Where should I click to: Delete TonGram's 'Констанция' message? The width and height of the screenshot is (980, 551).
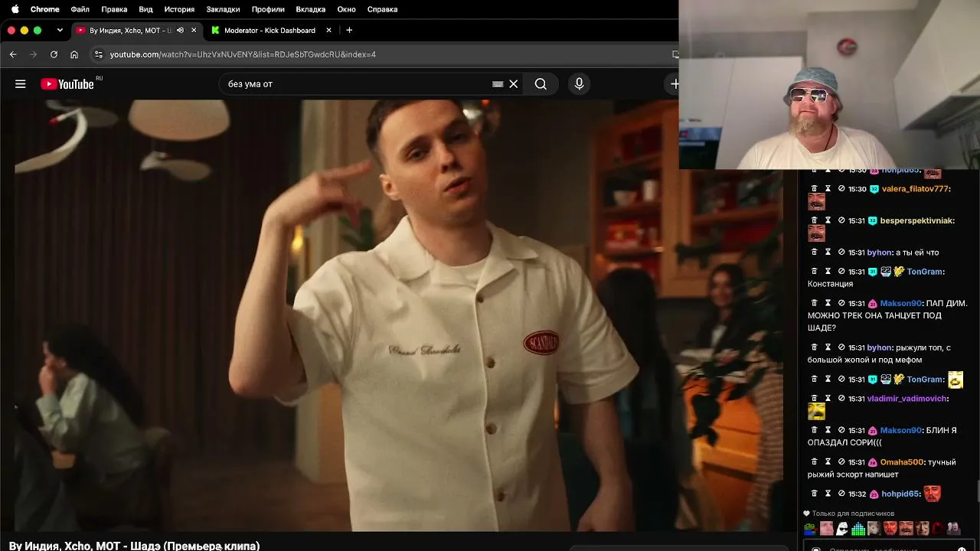[x=815, y=272]
